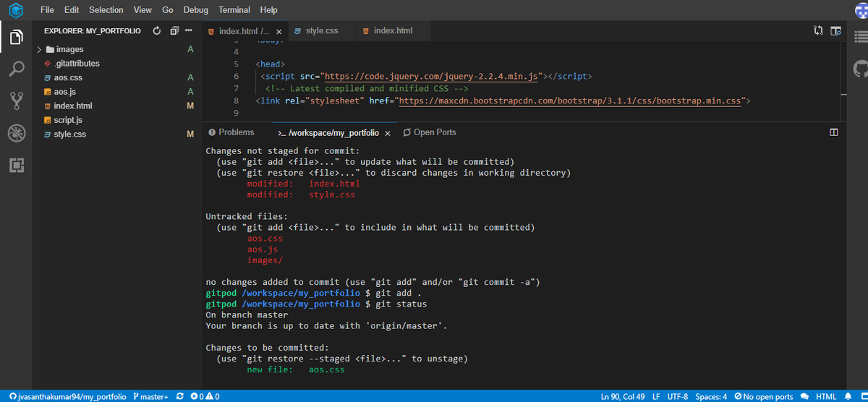The width and height of the screenshot is (868, 402).
Task: Click the No open ports status item
Action: coord(763,396)
